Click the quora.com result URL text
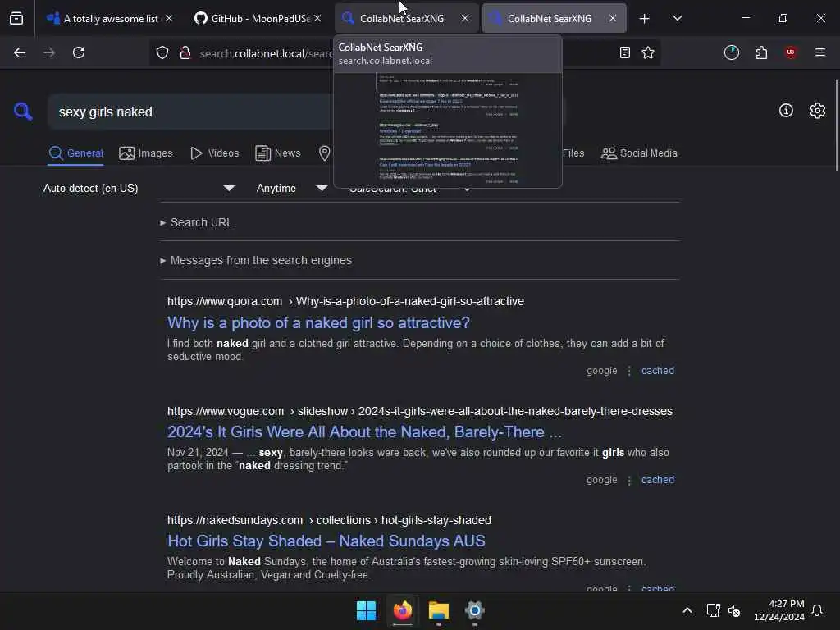Screen dimensions: 840x630 coord(345,301)
